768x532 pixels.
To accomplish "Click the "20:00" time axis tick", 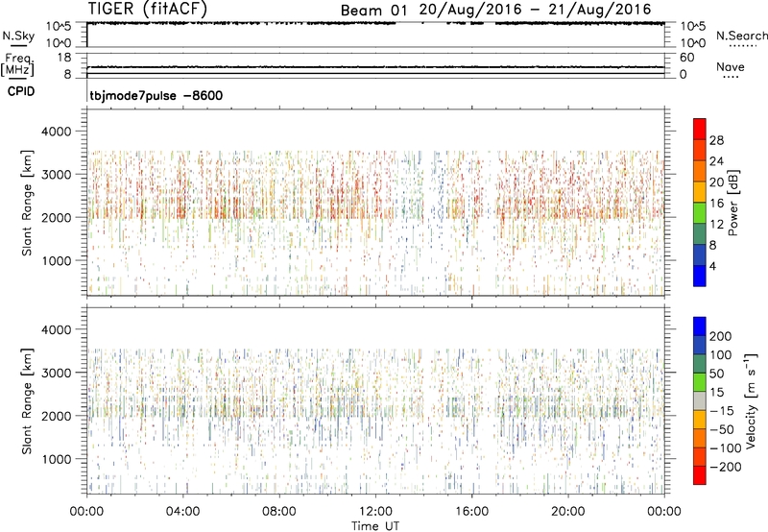I will pos(567,512).
